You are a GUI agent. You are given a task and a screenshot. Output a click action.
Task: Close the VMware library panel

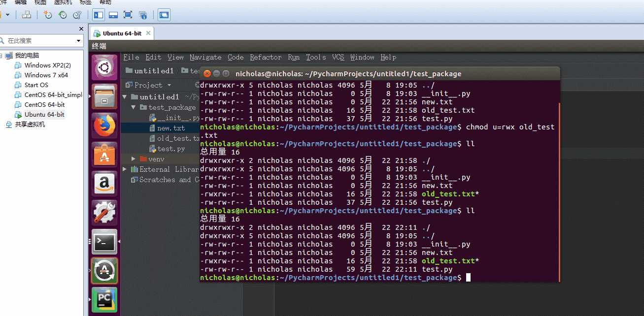point(81,29)
